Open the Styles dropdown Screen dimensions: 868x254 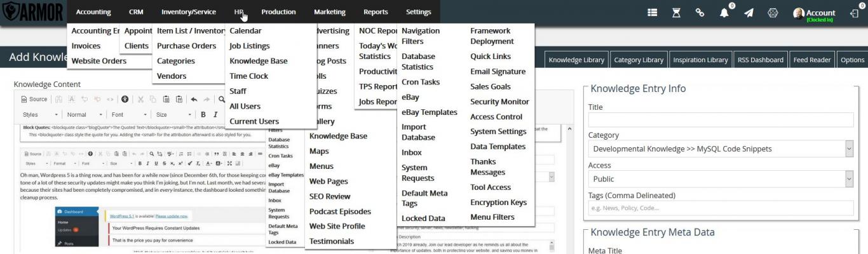click(40, 115)
